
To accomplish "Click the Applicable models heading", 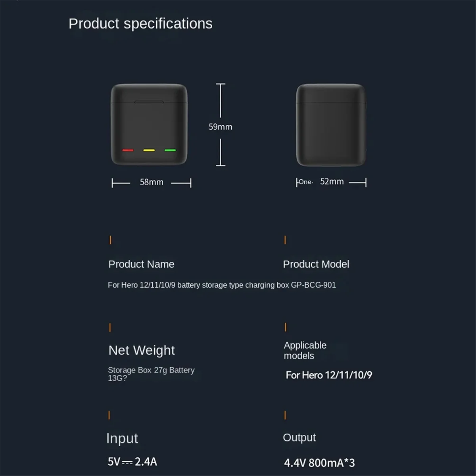I will coord(305,350).
